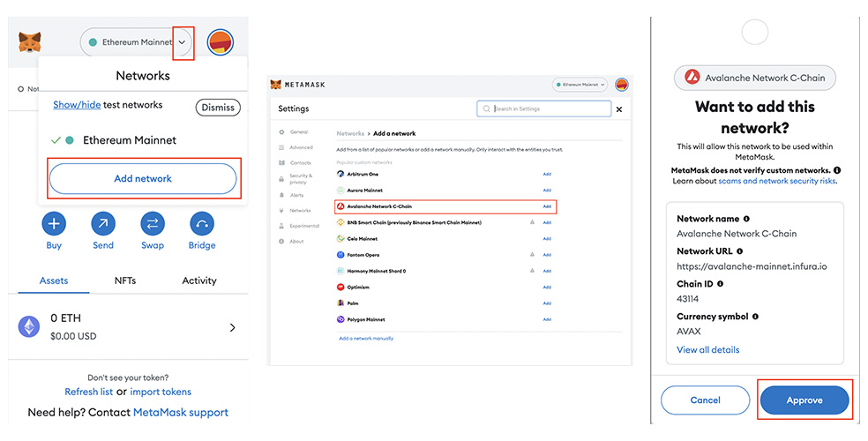Focus the Search in Settings field

coord(544,109)
